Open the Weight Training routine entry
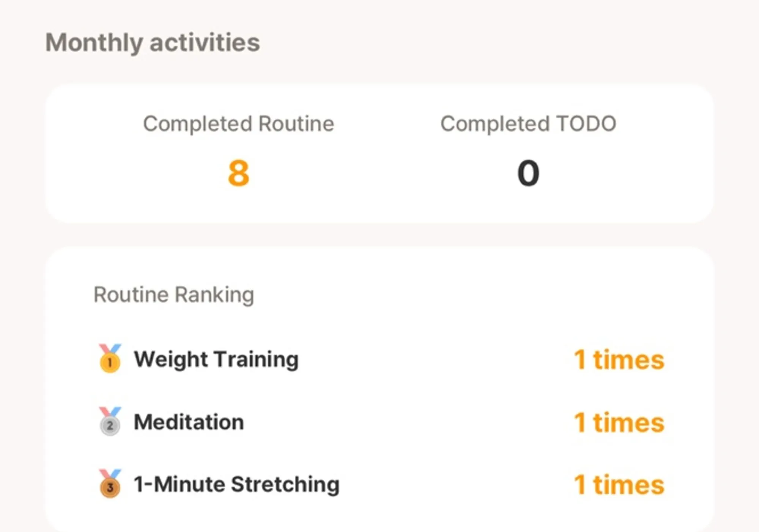 [x=216, y=359]
